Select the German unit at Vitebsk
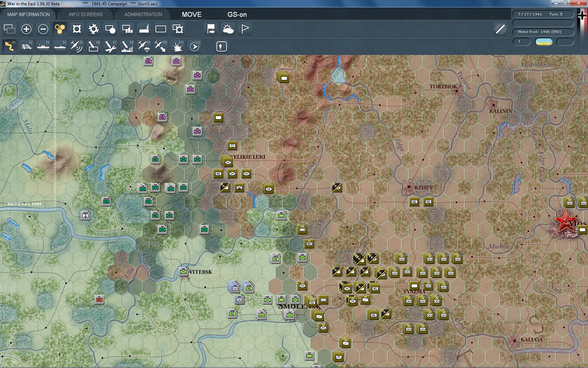The height and width of the screenshot is (368, 588). pos(183,272)
